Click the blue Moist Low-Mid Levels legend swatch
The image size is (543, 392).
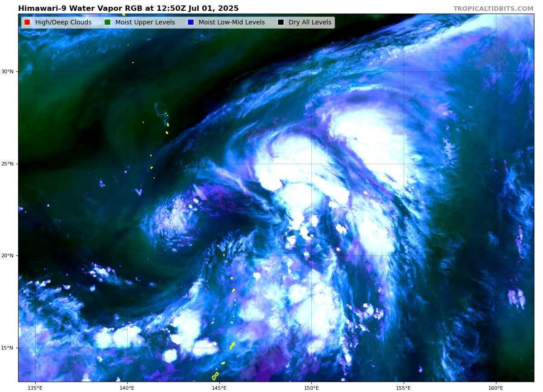coord(191,22)
